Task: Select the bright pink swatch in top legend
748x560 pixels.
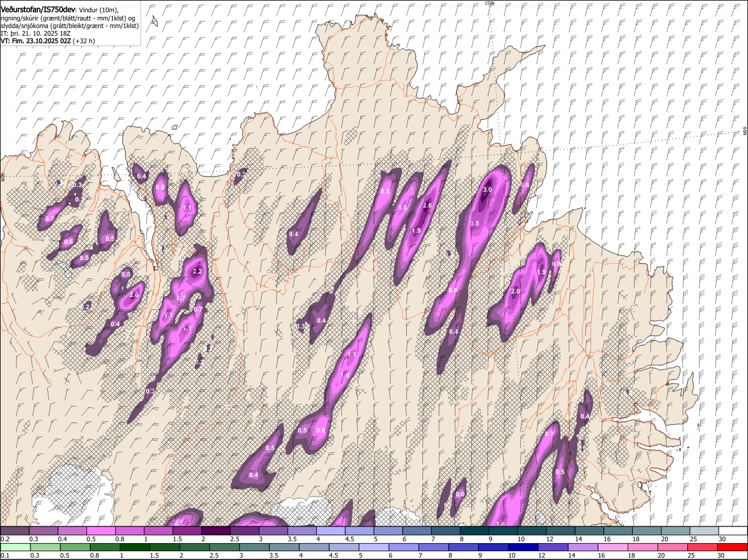Action: point(101,531)
